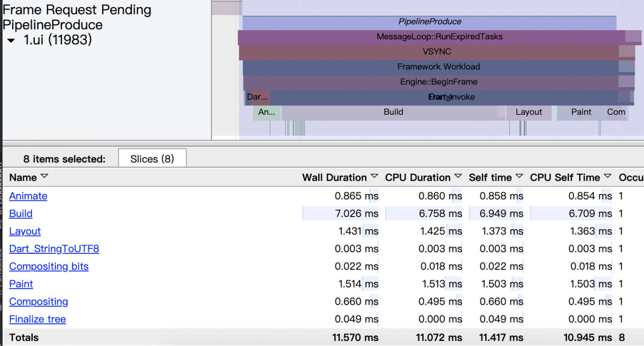Open the Self time column sort dropdown
Image resolution: width=644 pixels, height=346 pixels.
click(x=519, y=177)
